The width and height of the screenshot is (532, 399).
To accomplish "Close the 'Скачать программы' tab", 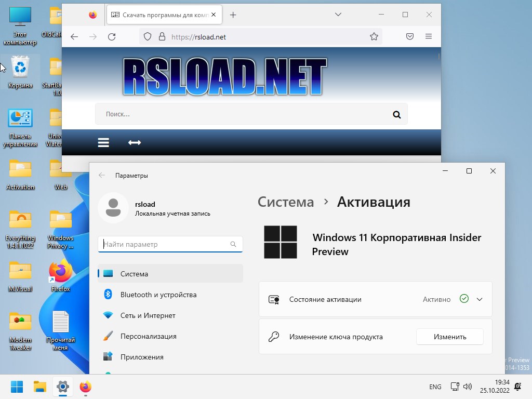I will point(214,15).
